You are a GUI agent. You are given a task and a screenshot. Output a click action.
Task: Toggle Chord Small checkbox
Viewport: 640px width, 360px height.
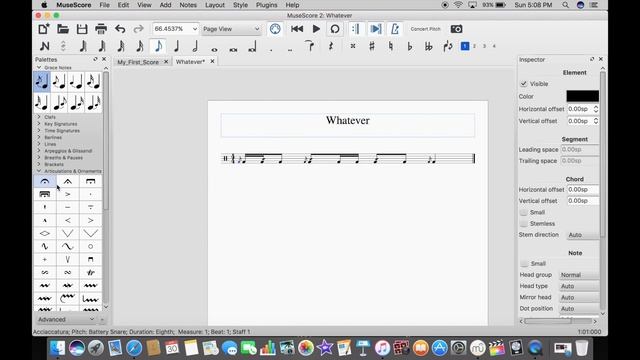coord(524,212)
